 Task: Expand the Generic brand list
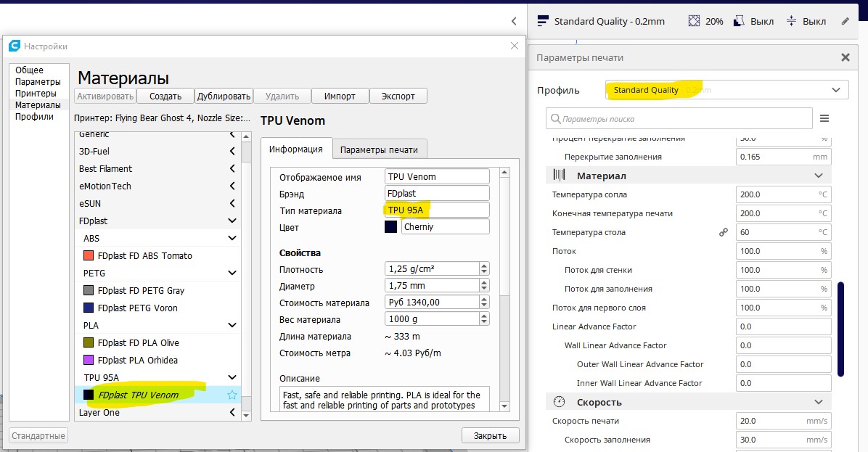coord(232,134)
